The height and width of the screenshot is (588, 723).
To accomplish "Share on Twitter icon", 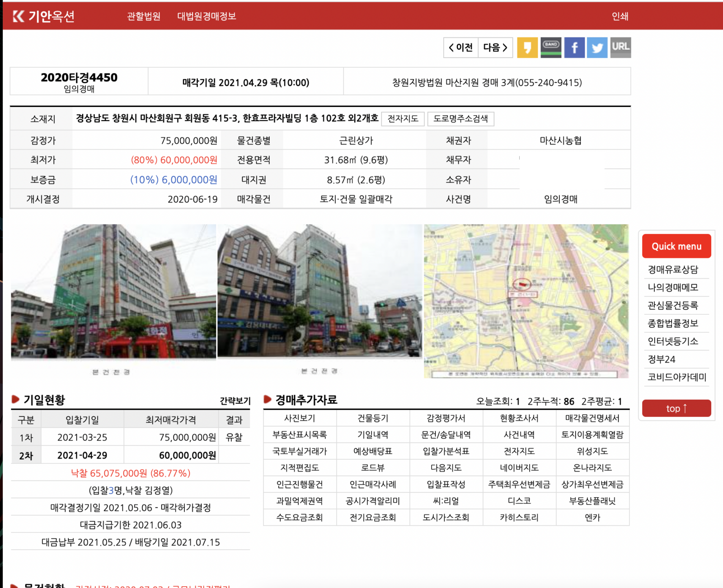I will (597, 47).
